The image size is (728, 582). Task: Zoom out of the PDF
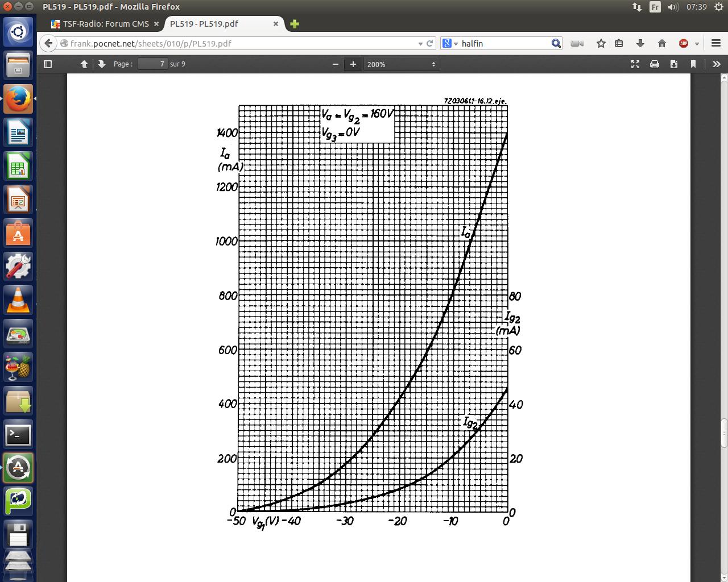(x=336, y=64)
